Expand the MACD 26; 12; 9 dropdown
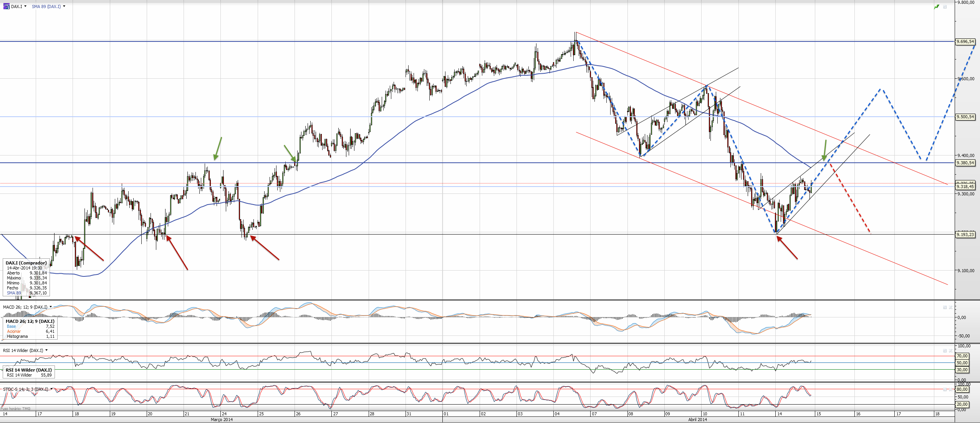The image size is (980, 423). pyautogui.click(x=51, y=307)
